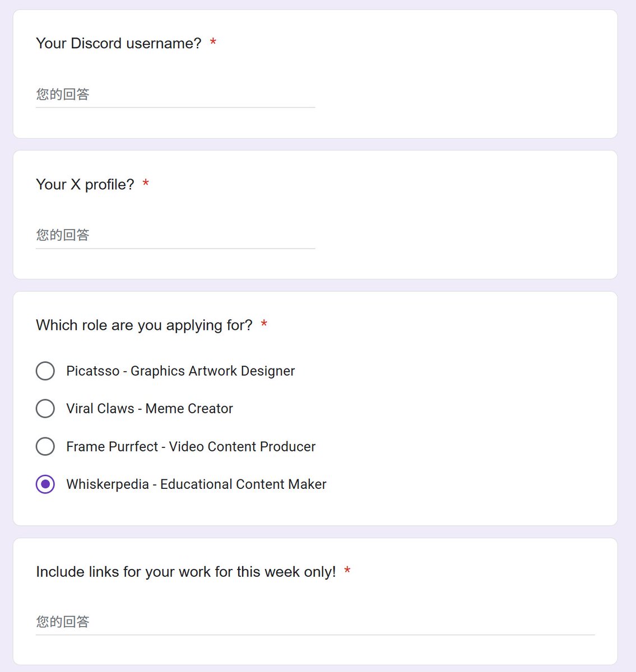Click the 'Viral Claws - Meme Creator' label
636x672 pixels.
coord(150,409)
